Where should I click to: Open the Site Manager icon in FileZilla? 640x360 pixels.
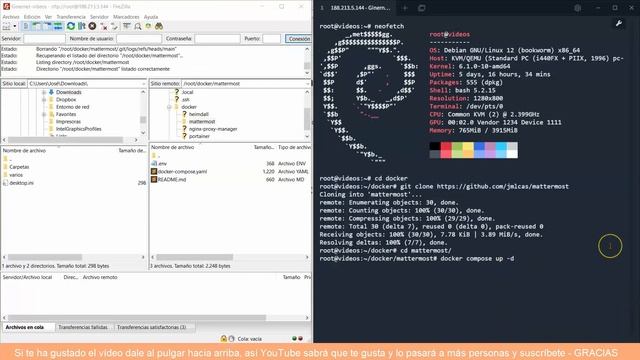point(7,27)
